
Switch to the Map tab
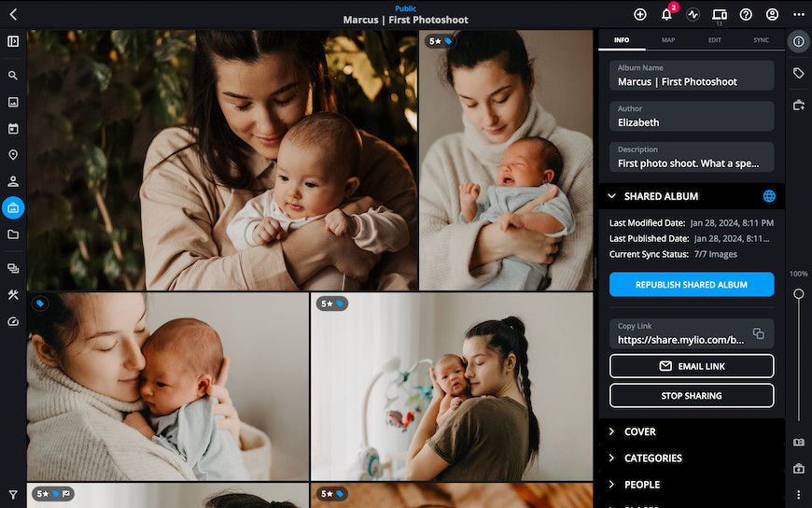point(668,40)
